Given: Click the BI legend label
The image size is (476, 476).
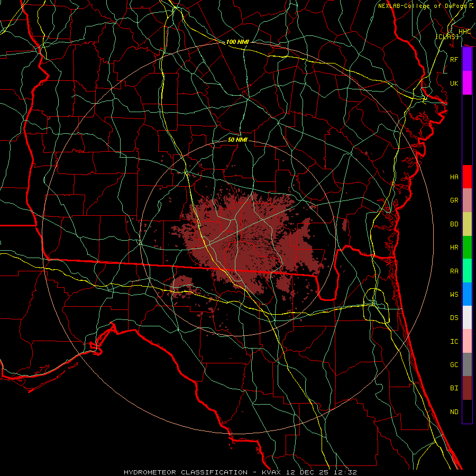Looking at the screenshot, I should tap(454, 388).
